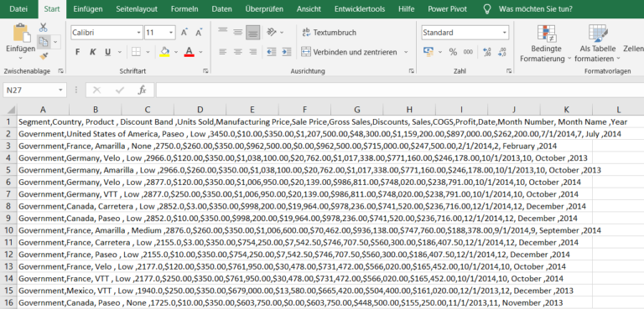The width and height of the screenshot is (644, 309).
Task: Align text right
Action: click(x=253, y=52)
